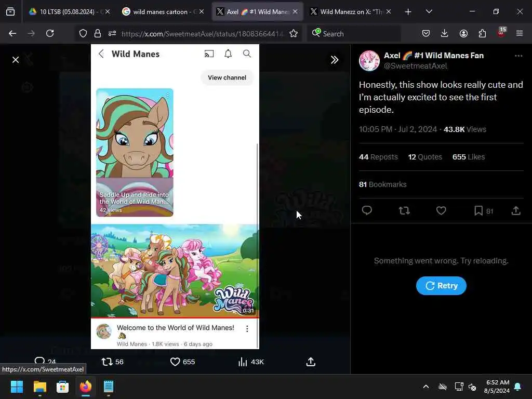Image resolution: width=532 pixels, height=399 pixels.
Task: Like the post with the heart in sidebar
Action: tap(441, 211)
